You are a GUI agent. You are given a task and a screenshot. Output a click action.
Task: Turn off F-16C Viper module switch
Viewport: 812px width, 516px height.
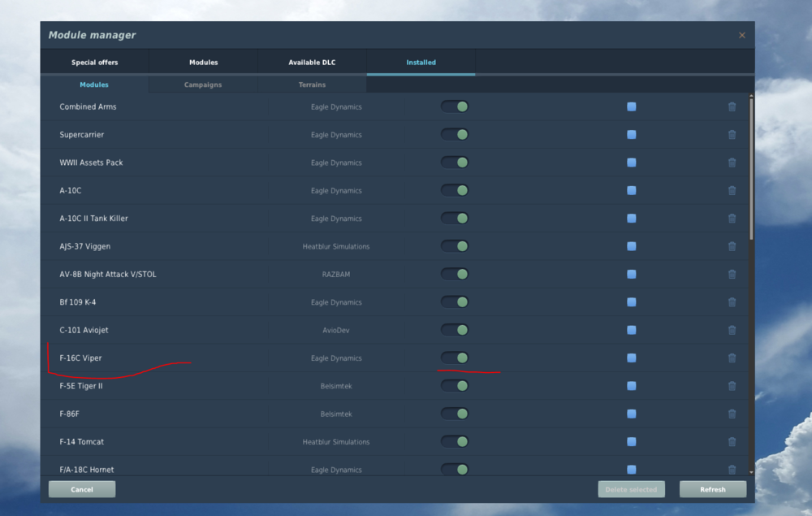tap(455, 358)
